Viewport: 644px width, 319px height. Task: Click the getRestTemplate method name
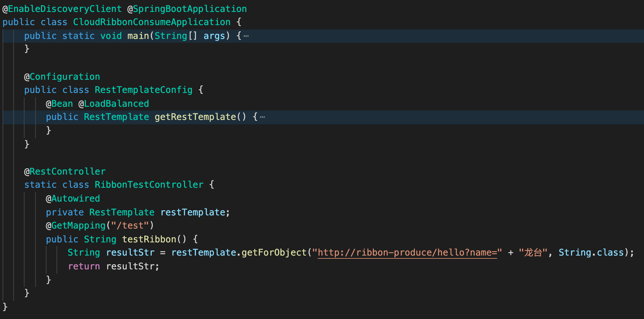[195, 117]
